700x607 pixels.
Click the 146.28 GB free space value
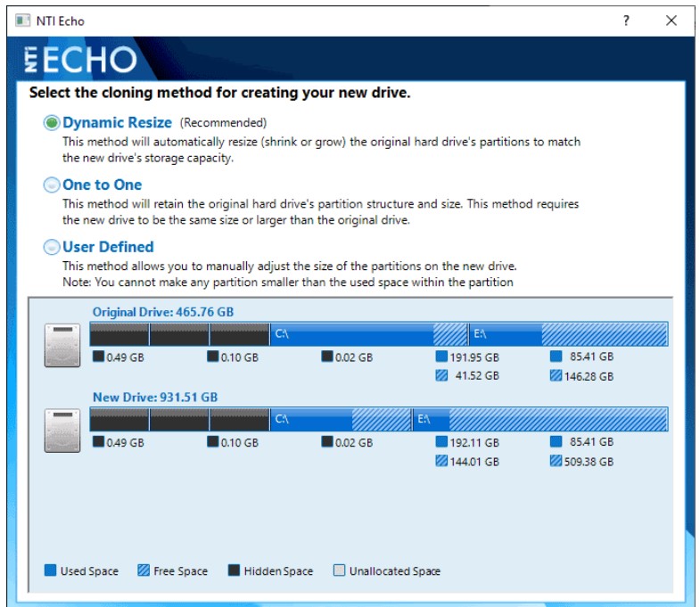point(589,377)
